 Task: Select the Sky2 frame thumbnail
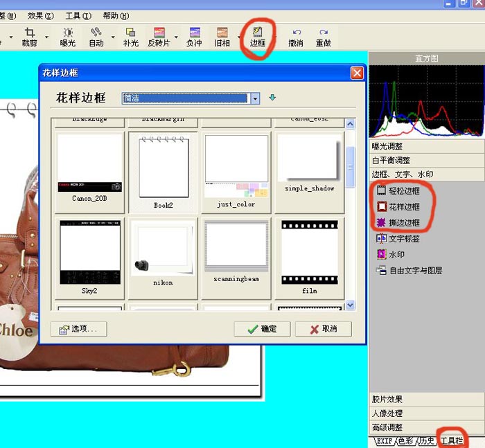coord(89,258)
